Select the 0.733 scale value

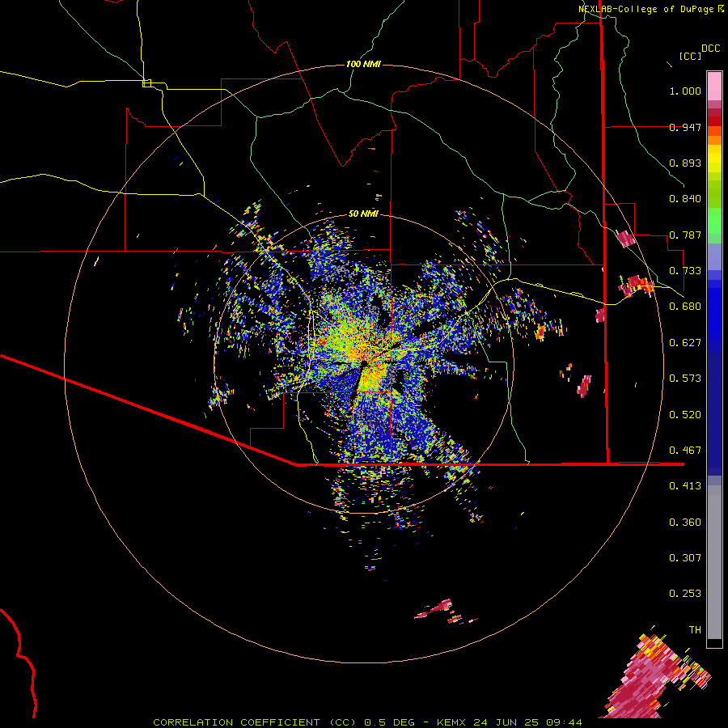pyautogui.click(x=685, y=271)
